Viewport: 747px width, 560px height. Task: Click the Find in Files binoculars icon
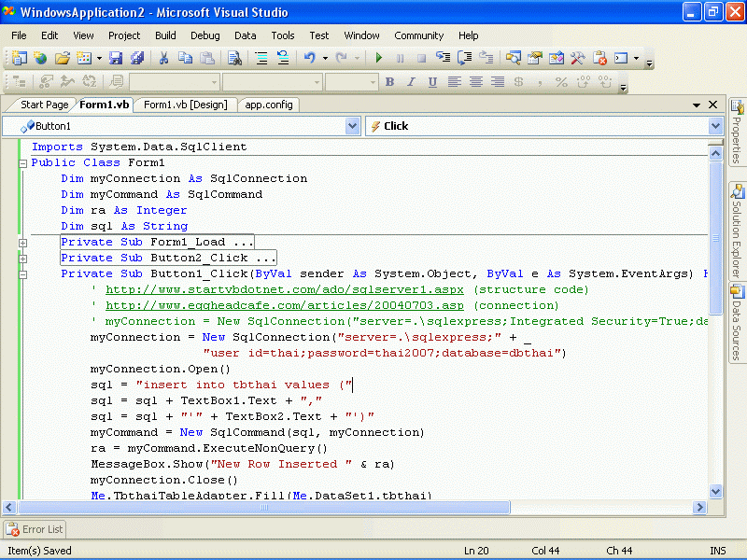pos(234,58)
